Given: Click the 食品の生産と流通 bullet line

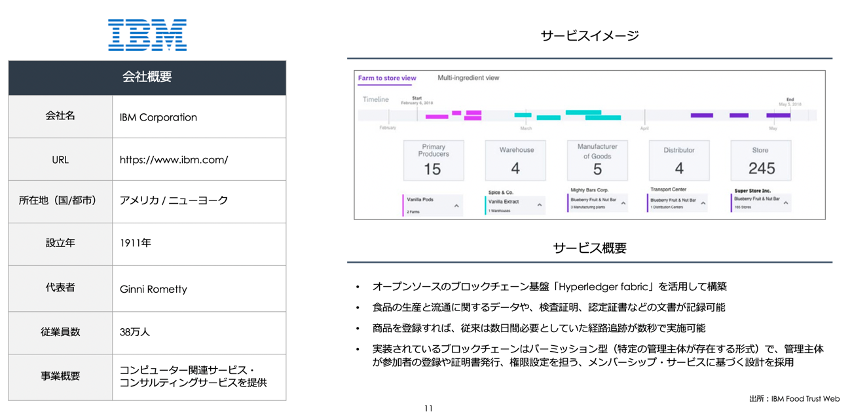Looking at the screenshot, I should [549, 308].
